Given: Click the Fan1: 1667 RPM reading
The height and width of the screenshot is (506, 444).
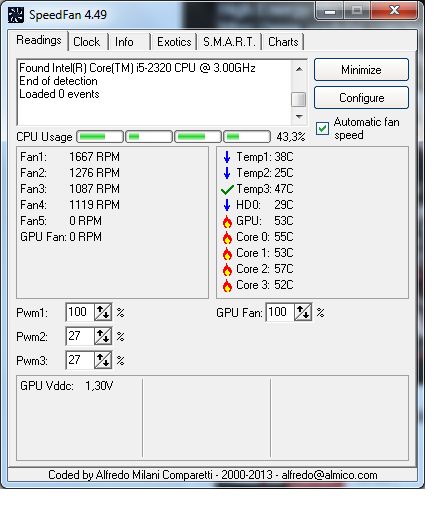Looking at the screenshot, I should click(70, 157).
